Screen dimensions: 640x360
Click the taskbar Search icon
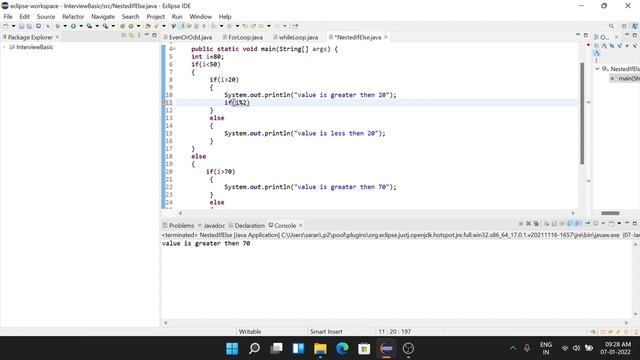[254, 349]
